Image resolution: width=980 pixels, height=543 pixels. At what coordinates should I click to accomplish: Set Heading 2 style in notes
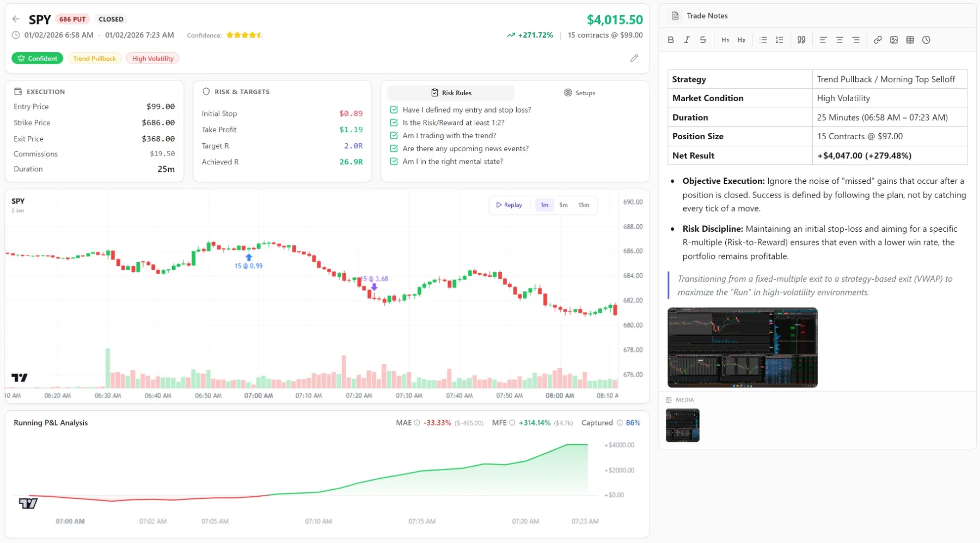(x=741, y=40)
